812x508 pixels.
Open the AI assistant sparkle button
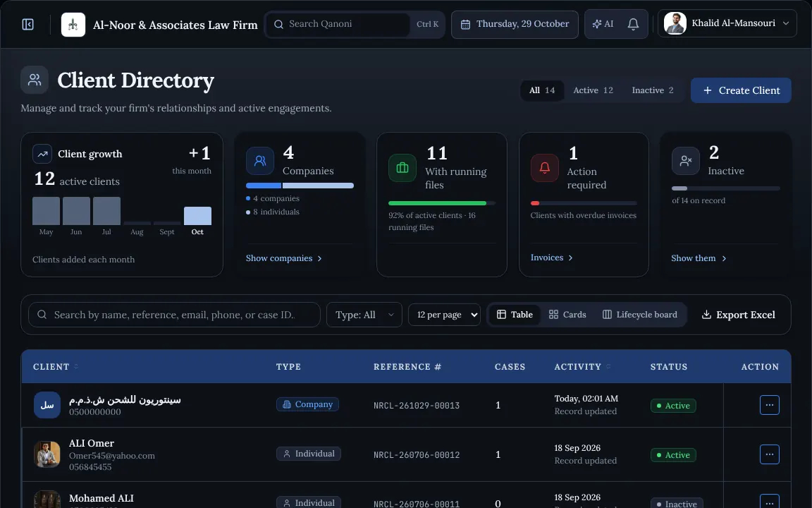click(603, 24)
